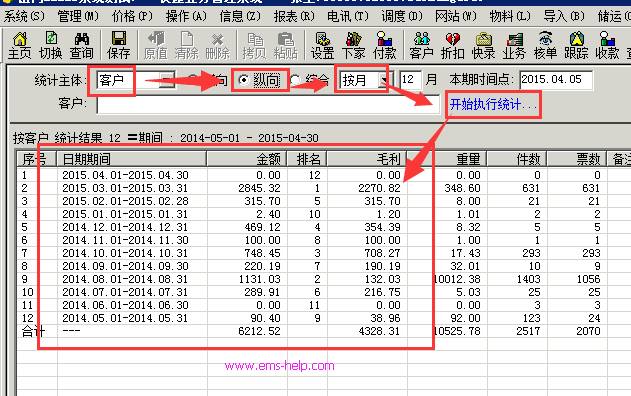Image resolution: width=631 pixels, height=396 pixels.
Task: Click the 切换 switch toolbar icon
Action: coord(51,45)
